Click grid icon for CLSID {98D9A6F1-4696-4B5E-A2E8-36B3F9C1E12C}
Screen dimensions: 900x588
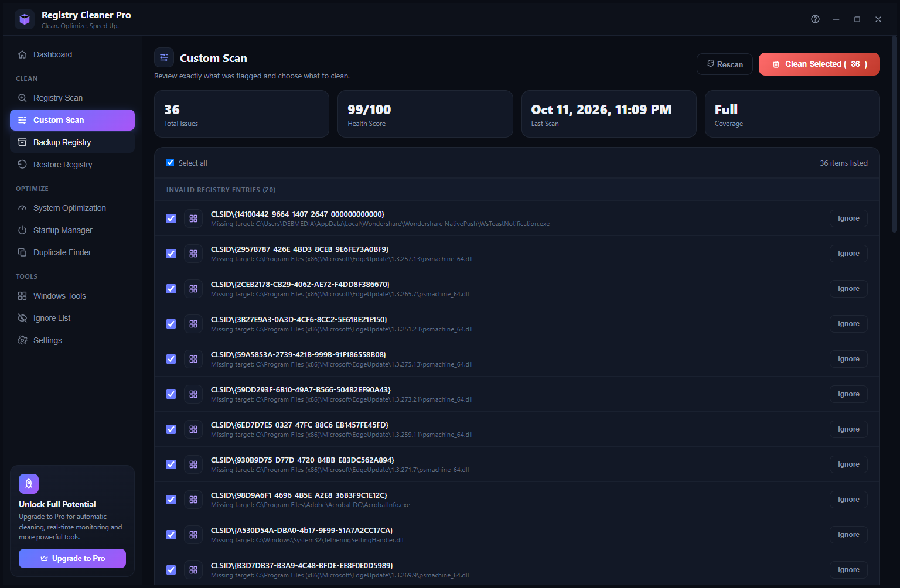coord(193,500)
